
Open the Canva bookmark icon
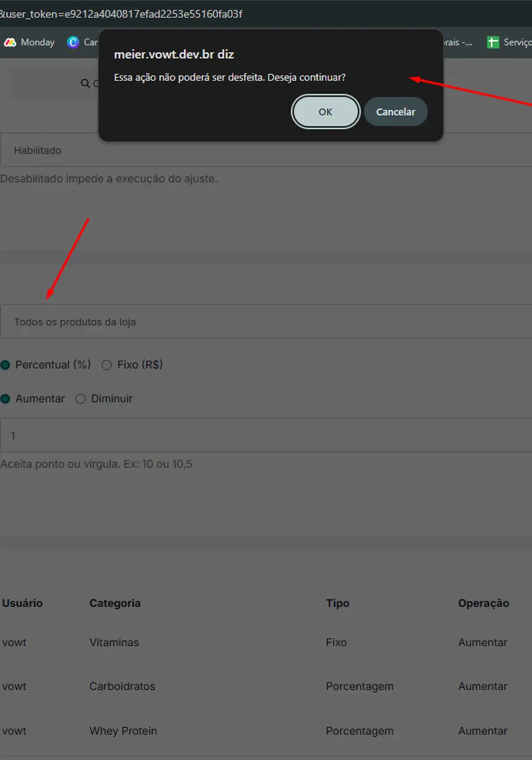(74, 42)
